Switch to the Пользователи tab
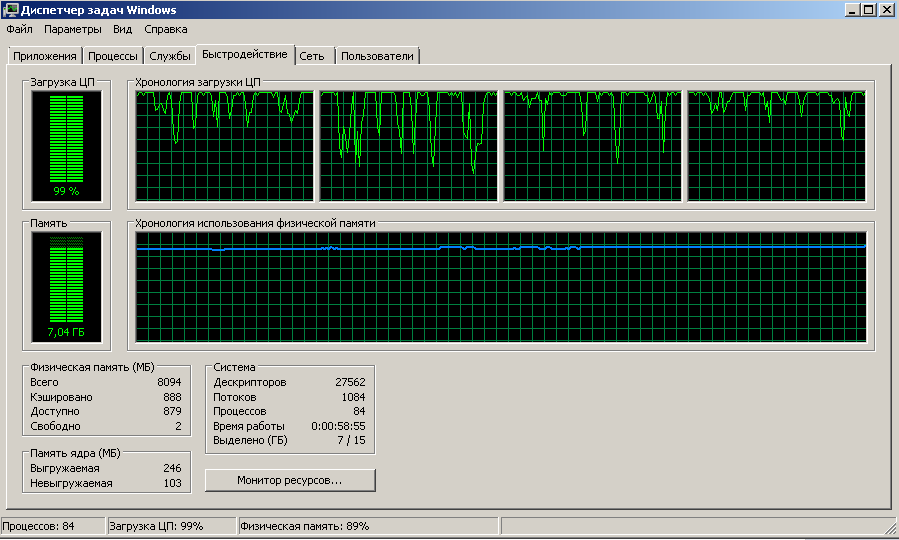899x540 pixels. pos(377,56)
